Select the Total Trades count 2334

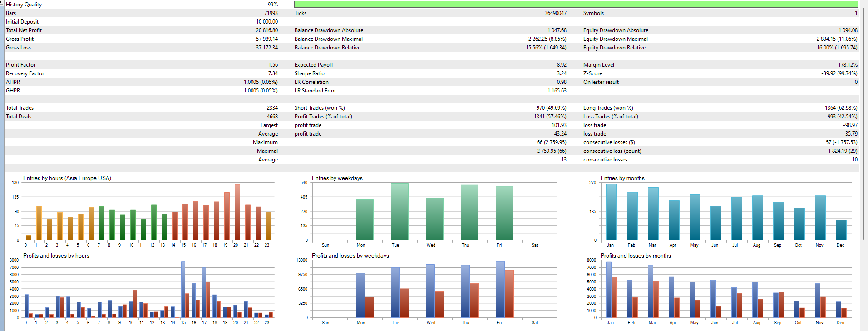click(x=272, y=108)
